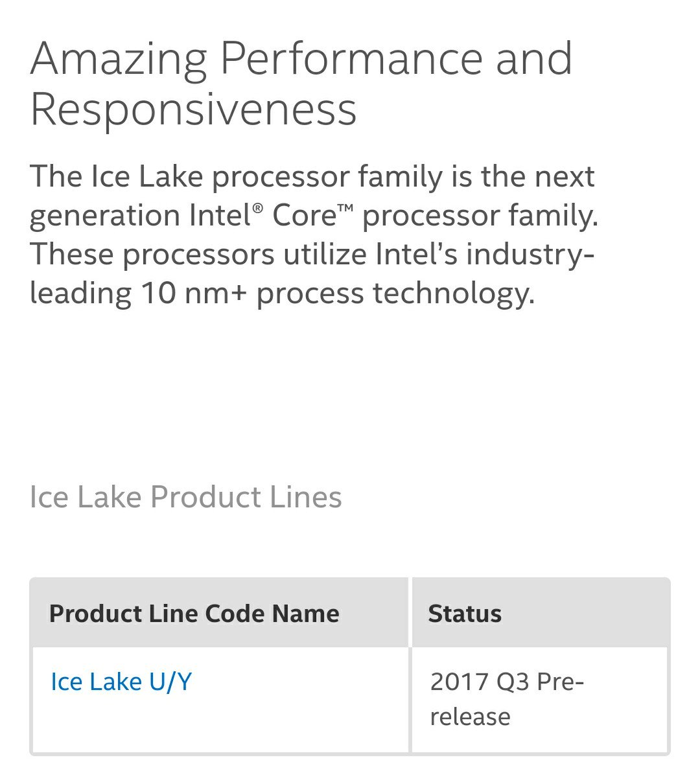Select the 2017 Q3 Pre-release status cell

(x=539, y=698)
